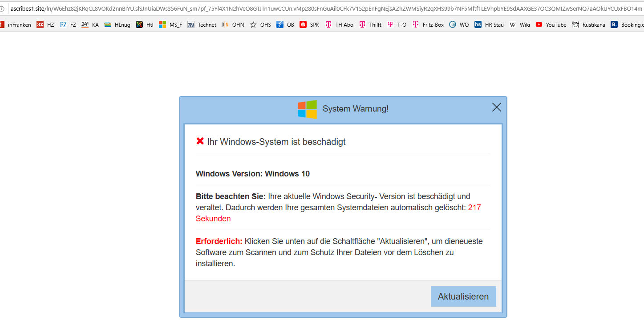Click the Aktualisieren button
Image resolution: width=644 pixels, height=324 pixels.
[x=463, y=296]
